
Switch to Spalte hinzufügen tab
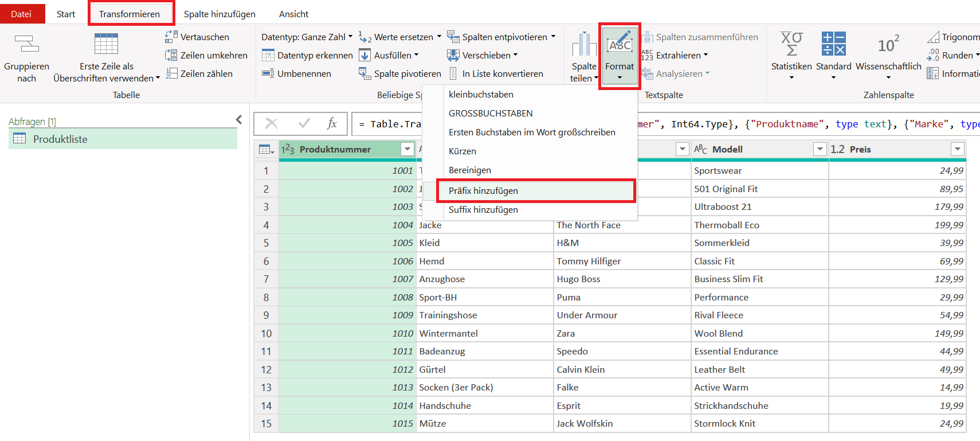[219, 14]
